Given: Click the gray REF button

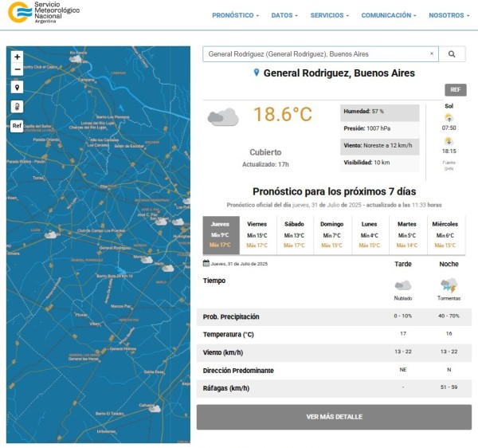Looking at the screenshot, I should click(456, 89).
